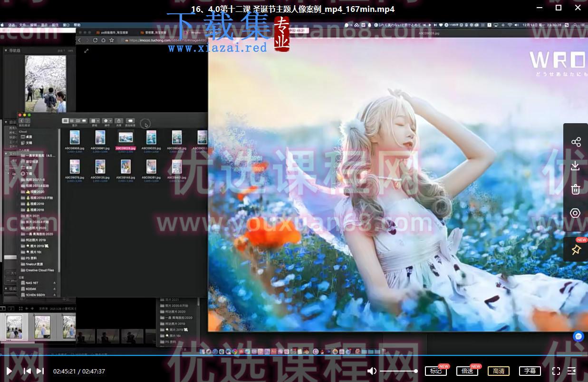This screenshot has height=382, width=588.
Task: Adjust the volume slider
Action: 398,371
